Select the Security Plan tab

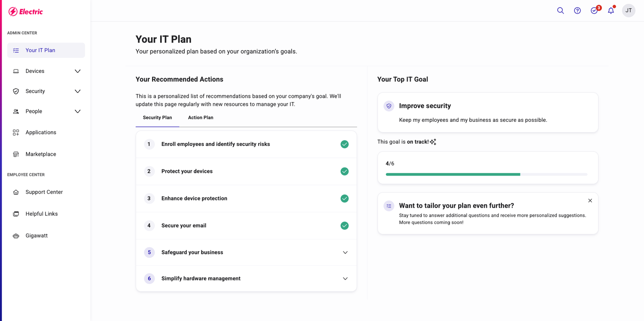click(157, 117)
